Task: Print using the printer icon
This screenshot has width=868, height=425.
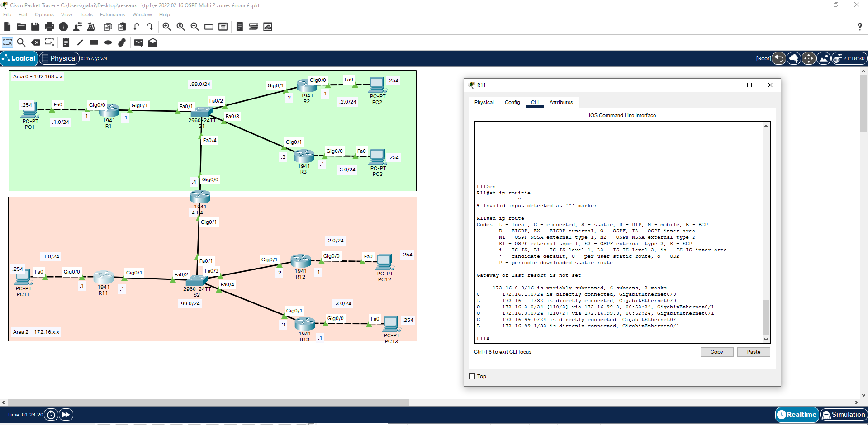Action: point(49,27)
